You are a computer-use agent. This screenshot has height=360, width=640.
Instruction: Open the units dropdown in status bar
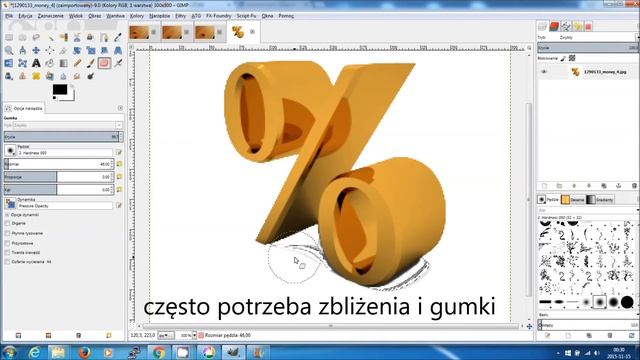tap(166, 335)
